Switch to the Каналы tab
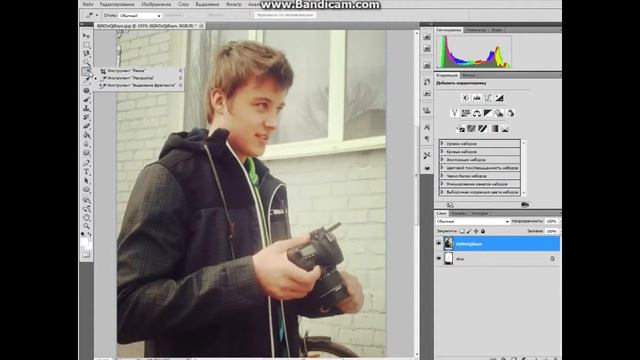The width and height of the screenshot is (640, 360). 458,213
